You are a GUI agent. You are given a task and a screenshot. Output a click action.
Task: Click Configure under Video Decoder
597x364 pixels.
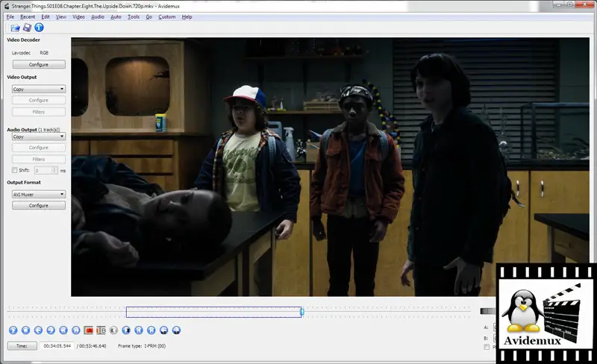pos(39,64)
